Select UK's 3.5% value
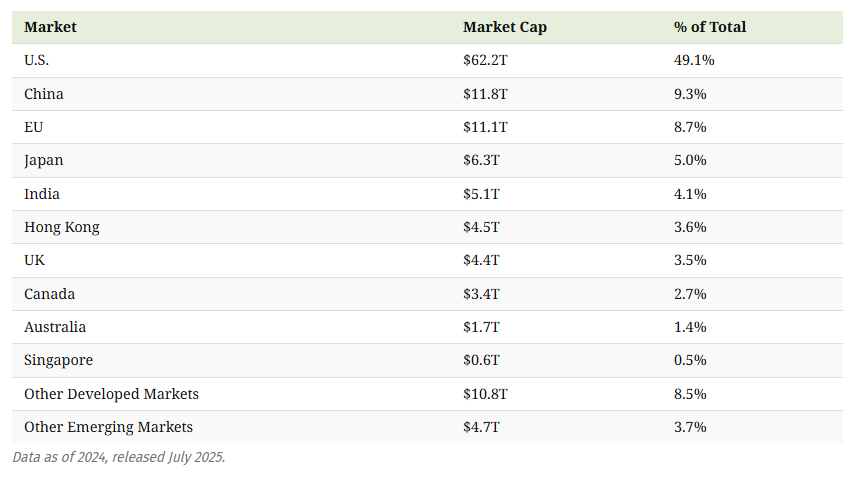 point(690,260)
